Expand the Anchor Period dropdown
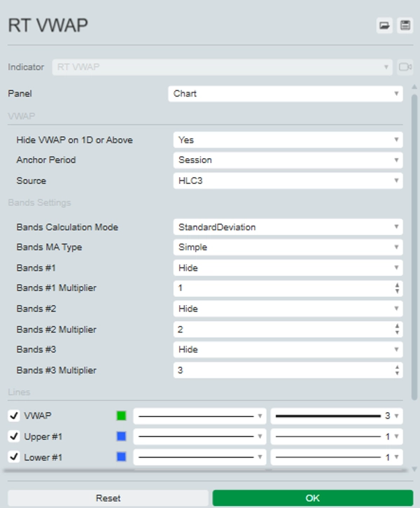 [x=288, y=160]
